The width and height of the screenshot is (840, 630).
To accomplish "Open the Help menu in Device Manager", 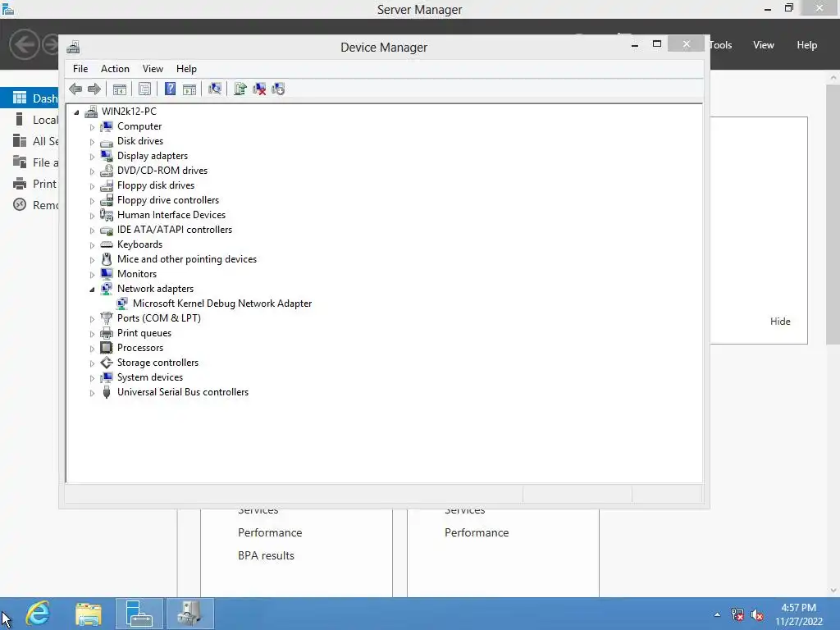I will coord(186,69).
